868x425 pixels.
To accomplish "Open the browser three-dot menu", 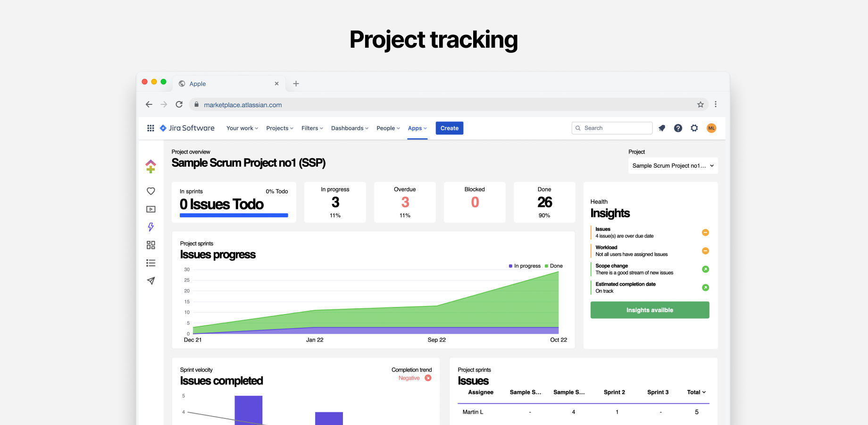I will click(x=716, y=104).
